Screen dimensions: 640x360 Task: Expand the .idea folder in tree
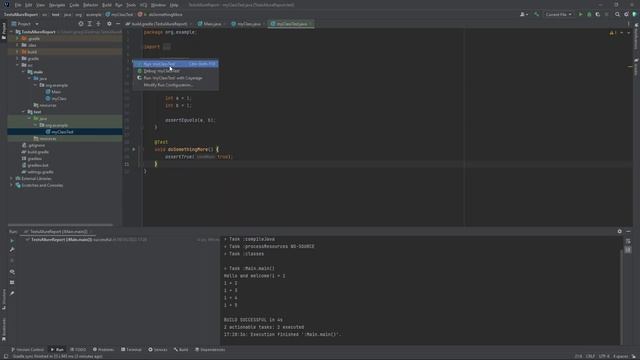[x=18, y=45]
